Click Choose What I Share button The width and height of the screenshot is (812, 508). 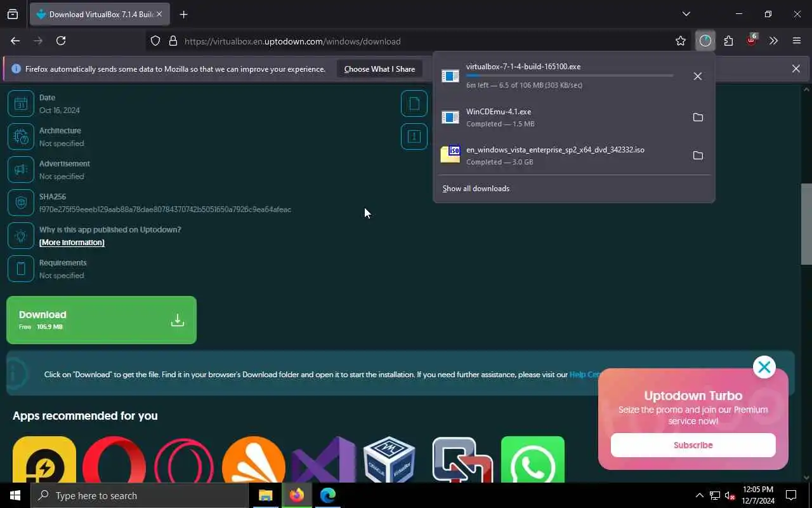(379, 69)
